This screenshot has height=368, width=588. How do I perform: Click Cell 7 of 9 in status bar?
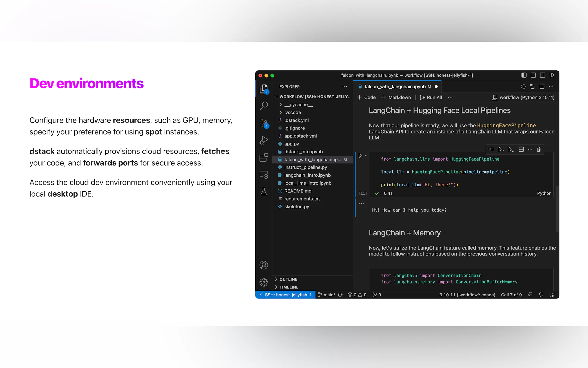click(511, 295)
